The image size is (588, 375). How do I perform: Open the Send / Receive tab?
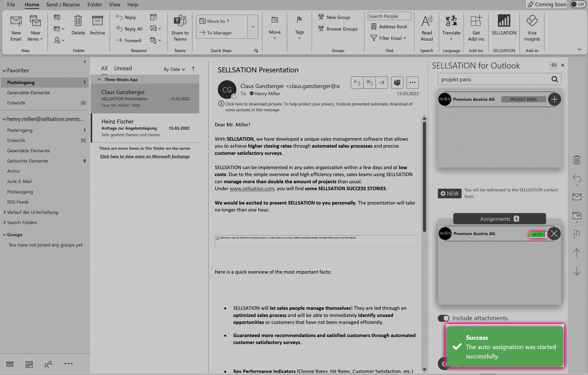(x=63, y=4)
